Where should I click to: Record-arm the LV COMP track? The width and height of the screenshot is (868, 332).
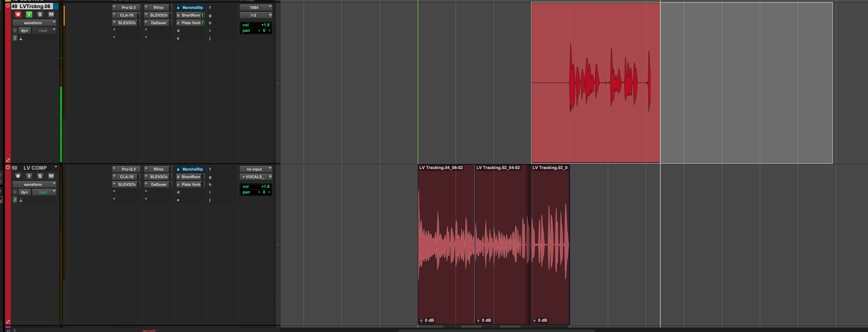18,176
